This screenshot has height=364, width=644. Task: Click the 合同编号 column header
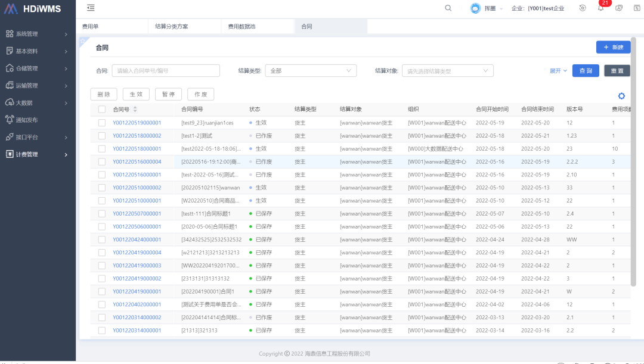click(x=192, y=109)
